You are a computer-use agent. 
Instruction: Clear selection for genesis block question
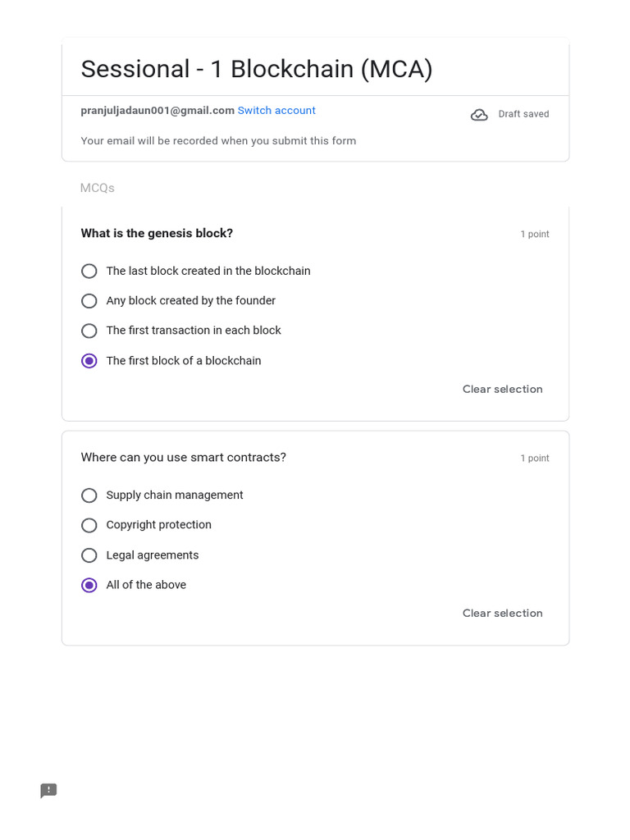tap(502, 389)
